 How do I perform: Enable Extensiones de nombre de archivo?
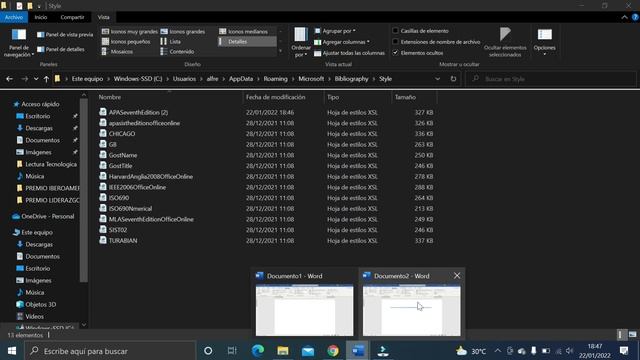click(395, 42)
